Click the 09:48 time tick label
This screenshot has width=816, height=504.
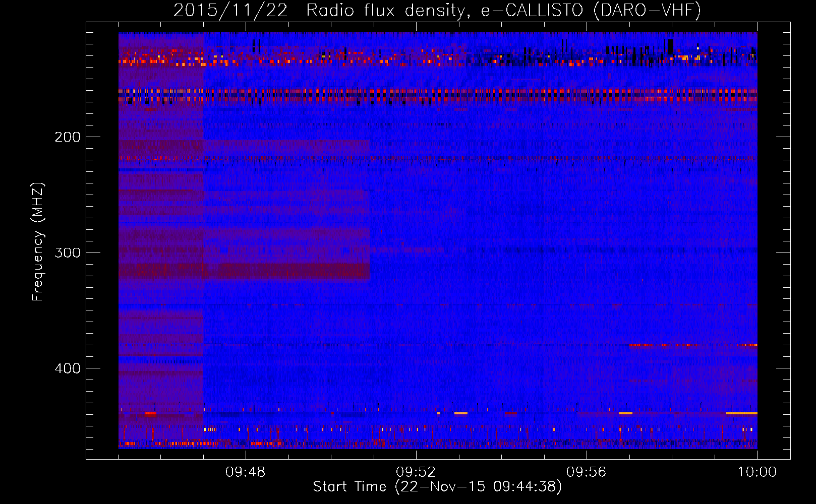click(x=246, y=472)
